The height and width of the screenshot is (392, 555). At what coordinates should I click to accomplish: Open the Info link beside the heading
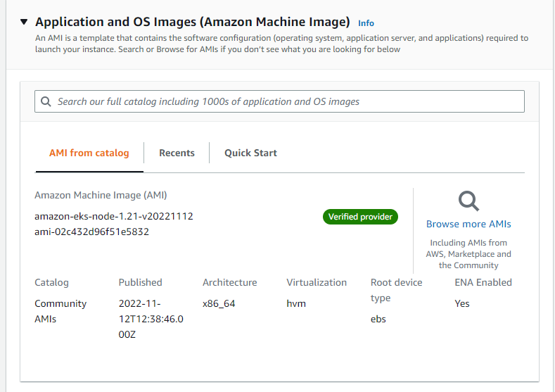366,23
